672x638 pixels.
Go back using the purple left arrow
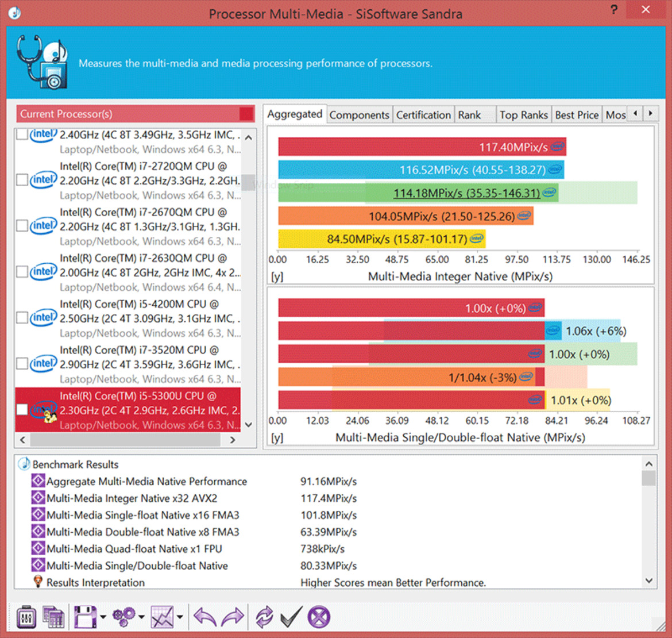click(x=205, y=617)
